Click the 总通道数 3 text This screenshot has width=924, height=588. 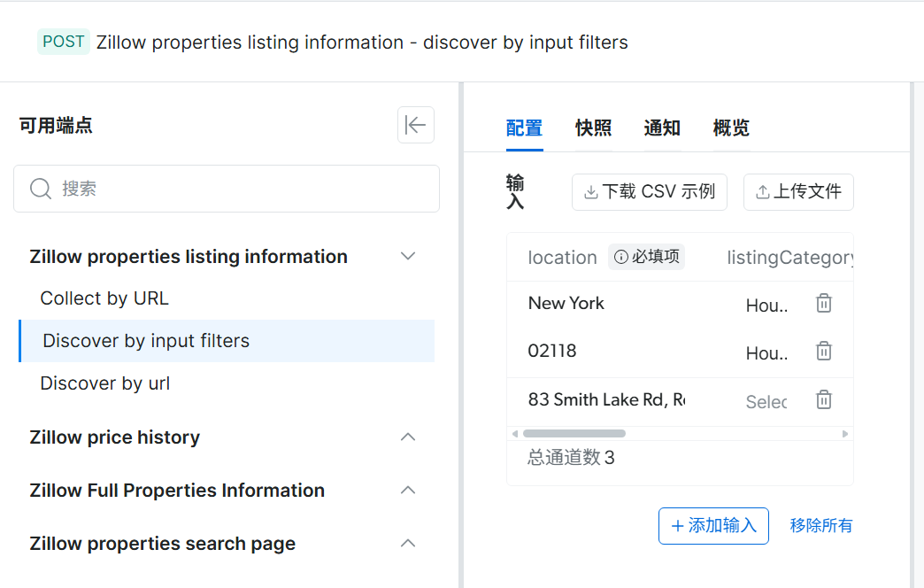[x=571, y=457]
